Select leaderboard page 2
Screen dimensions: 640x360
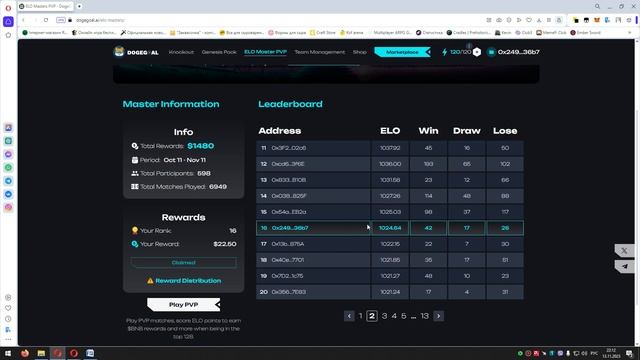372,316
